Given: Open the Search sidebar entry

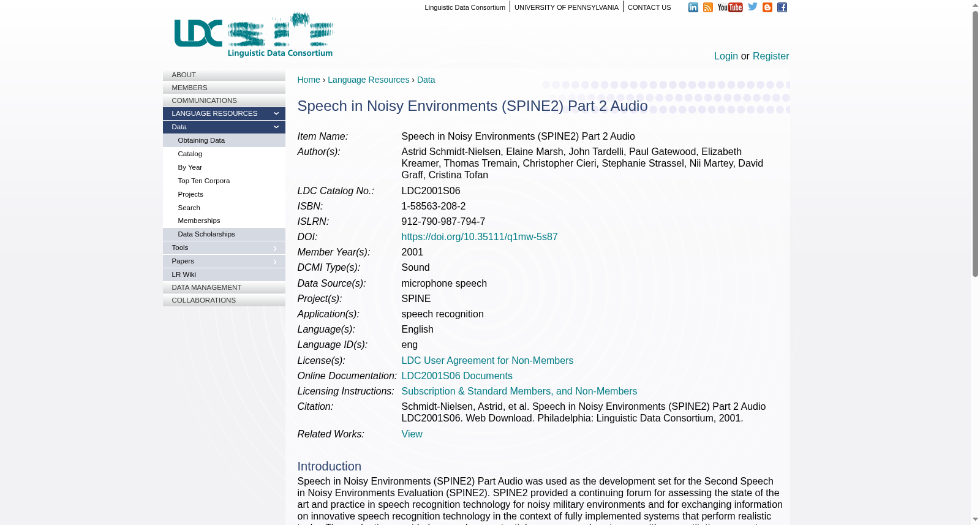Looking at the screenshot, I should pyautogui.click(x=224, y=208).
